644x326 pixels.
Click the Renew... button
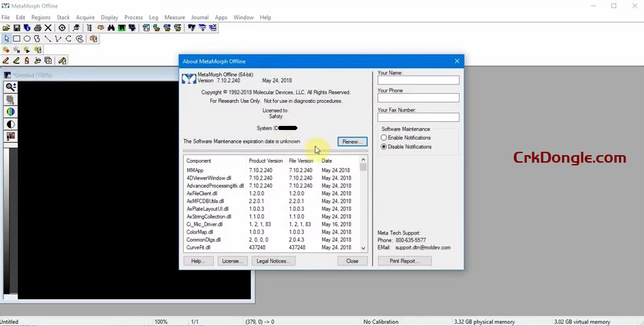(352, 142)
